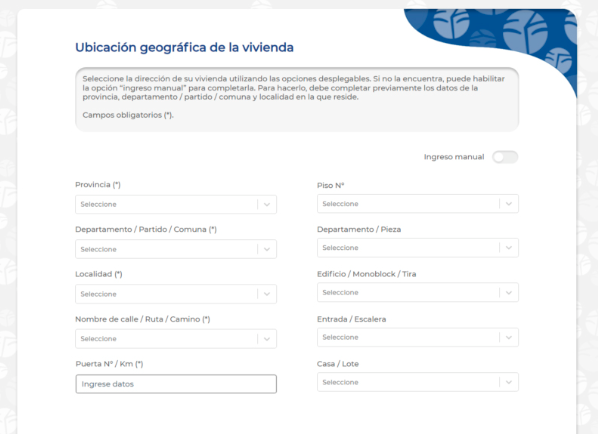Click the 'Departamento / Pieza' label
This screenshot has height=435, width=600.
(x=359, y=229)
